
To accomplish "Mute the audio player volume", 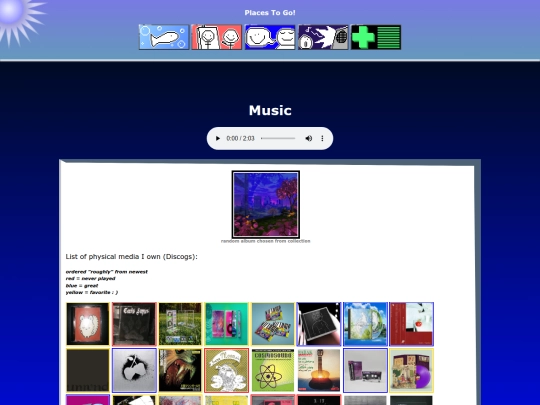I will (309, 138).
